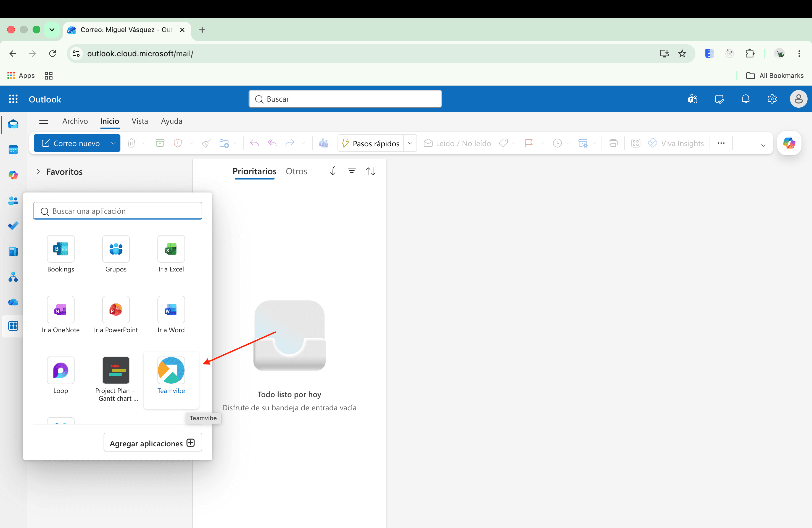Screen dimensions: 812x528
Task: Click the delete trash icon
Action: click(131, 143)
